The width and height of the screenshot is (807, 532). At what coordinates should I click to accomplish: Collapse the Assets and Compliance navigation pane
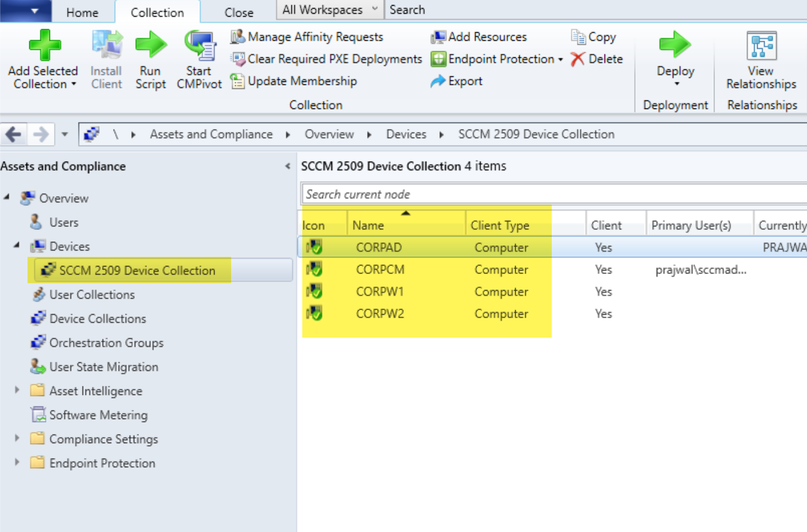click(288, 166)
